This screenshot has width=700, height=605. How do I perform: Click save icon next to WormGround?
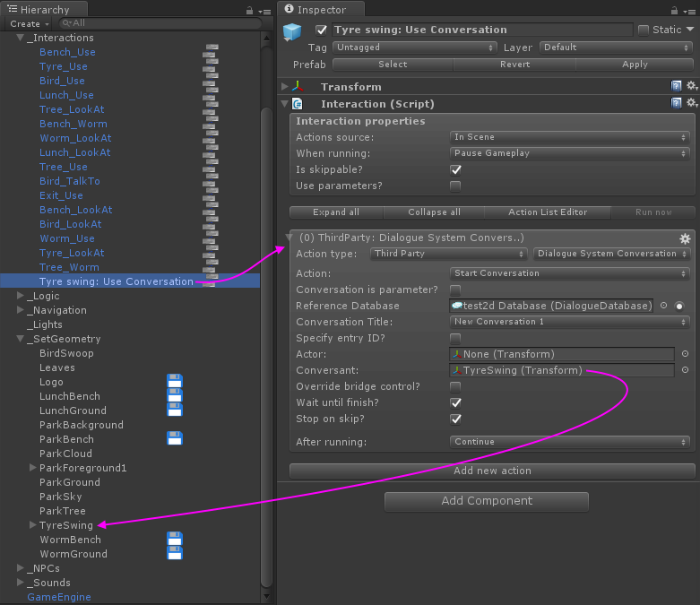click(175, 553)
